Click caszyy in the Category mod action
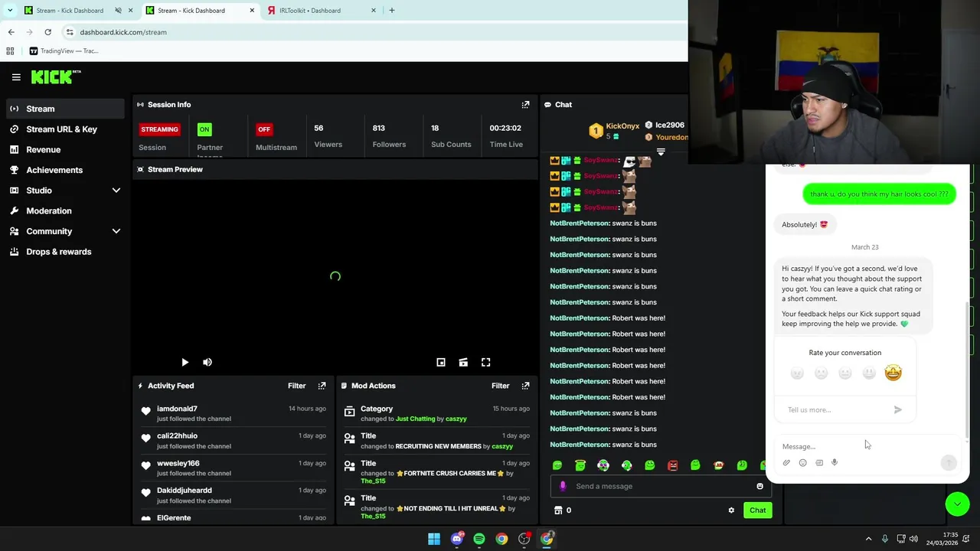 (x=456, y=419)
